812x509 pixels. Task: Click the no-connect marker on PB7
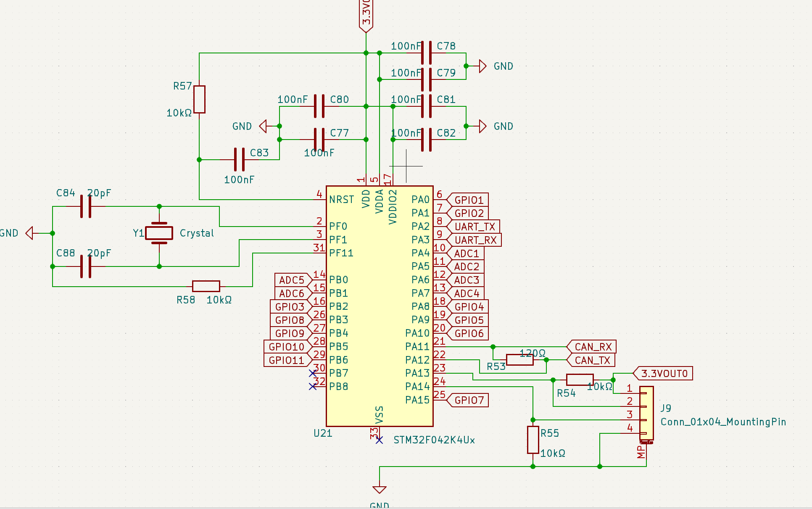(x=313, y=373)
